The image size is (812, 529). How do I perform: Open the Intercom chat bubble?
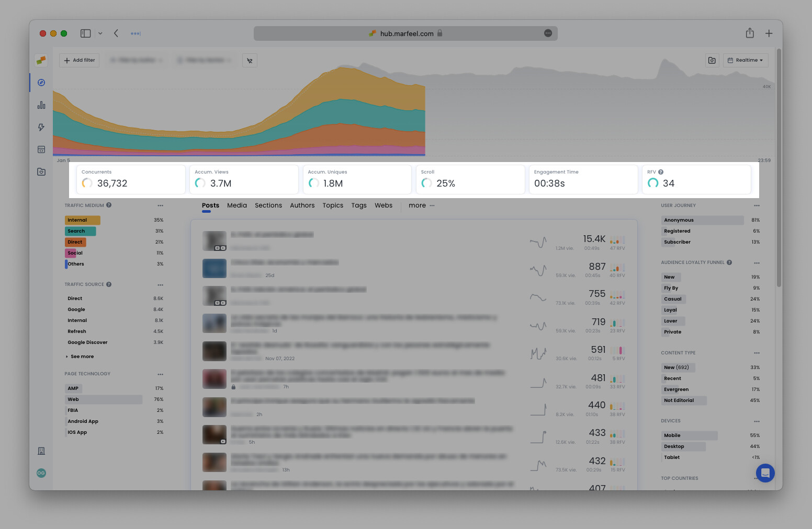pyautogui.click(x=765, y=473)
